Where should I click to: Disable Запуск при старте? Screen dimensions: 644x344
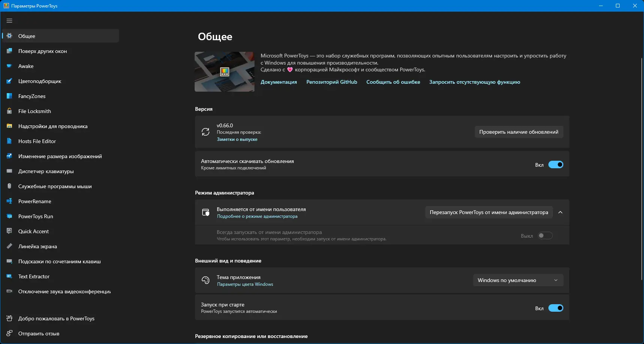(557, 308)
